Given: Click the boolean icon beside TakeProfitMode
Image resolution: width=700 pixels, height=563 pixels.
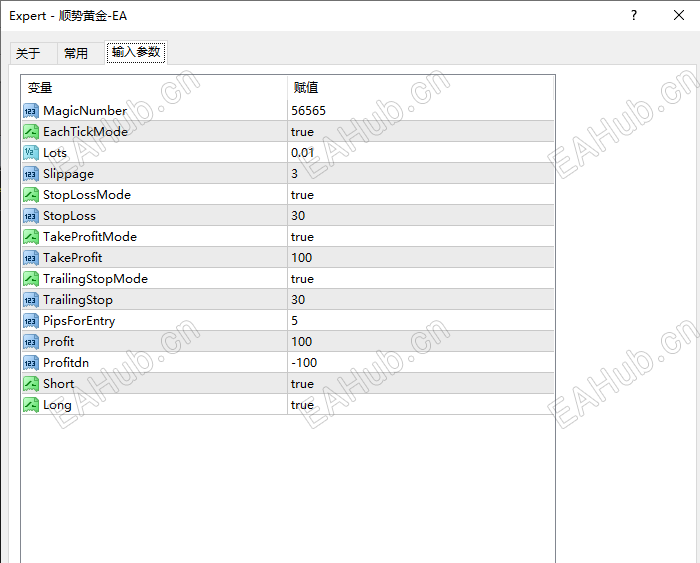Looking at the screenshot, I should coord(31,237).
